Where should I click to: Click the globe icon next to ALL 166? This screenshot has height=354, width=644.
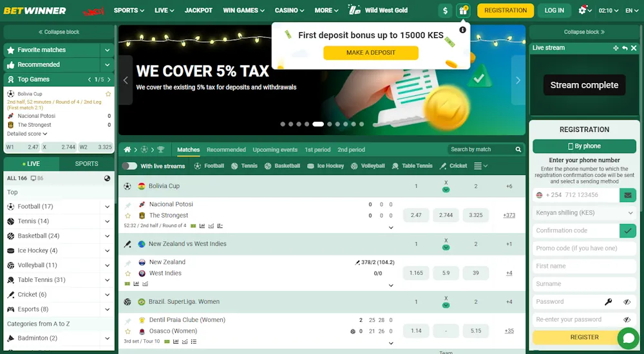(107, 178)
